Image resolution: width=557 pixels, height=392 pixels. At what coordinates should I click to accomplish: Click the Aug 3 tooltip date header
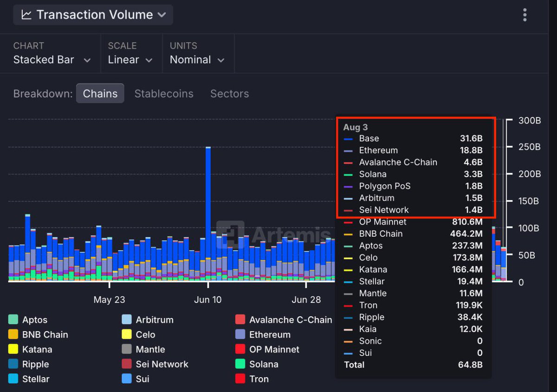[356, 127]
